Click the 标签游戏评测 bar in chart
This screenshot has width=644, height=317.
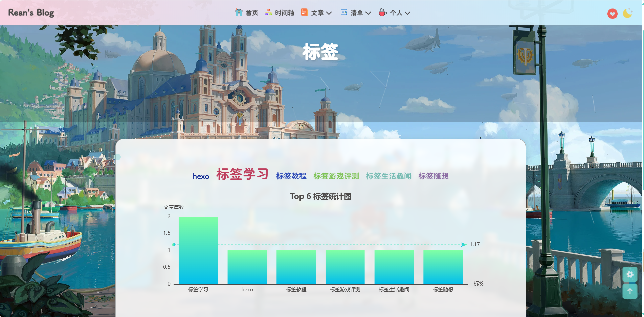pyautogui.click(x=345, y=267)
